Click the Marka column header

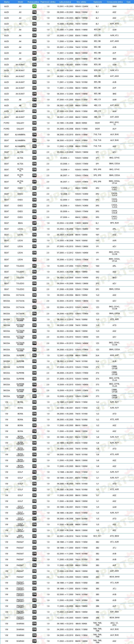click(x=7, y=2)
